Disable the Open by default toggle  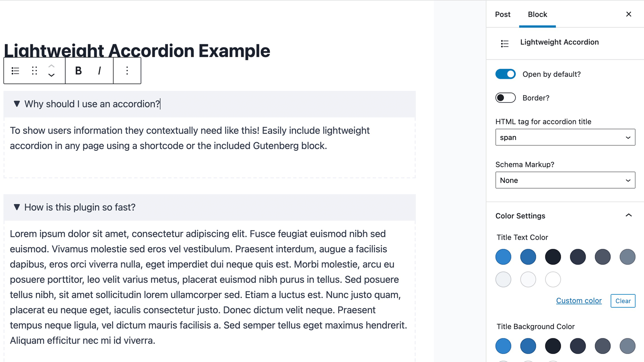(505, 74)
